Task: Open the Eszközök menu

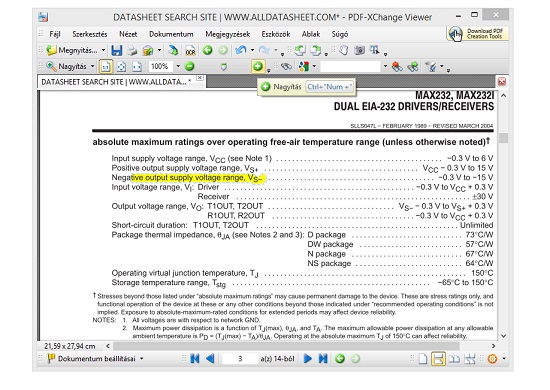Action: click(x=276, y=34)
